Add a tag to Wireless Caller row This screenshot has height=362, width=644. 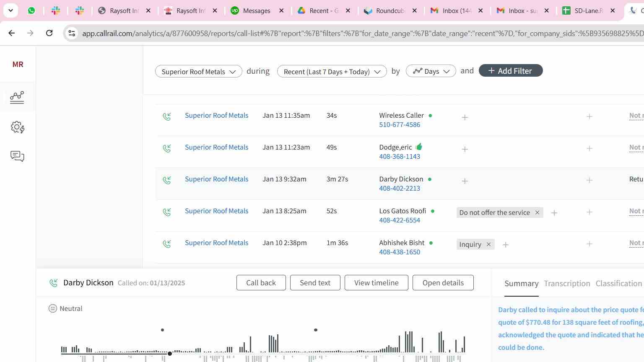point(465,117)
